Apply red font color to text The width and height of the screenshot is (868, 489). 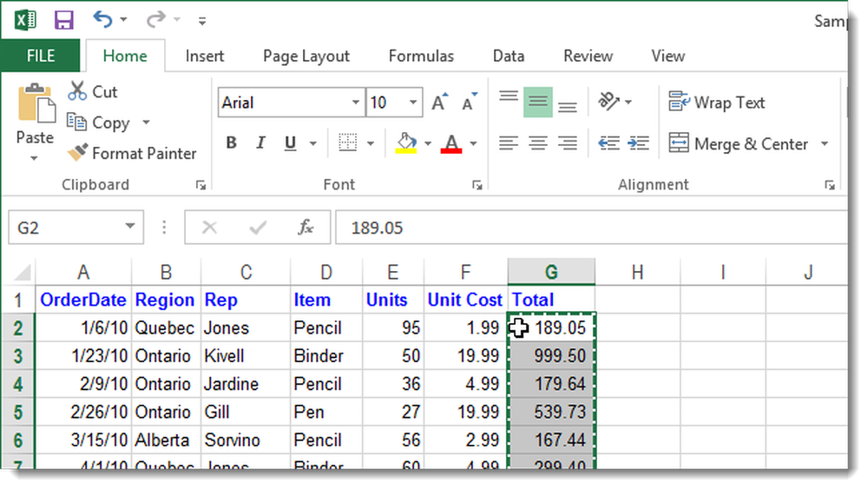[451, 143]
